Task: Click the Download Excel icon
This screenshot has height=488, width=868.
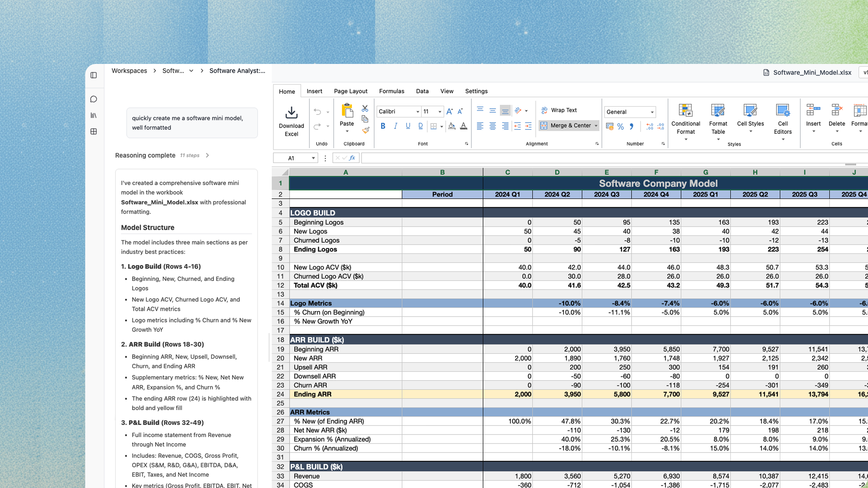Action: pyautogui.click(x=291, y=113)
